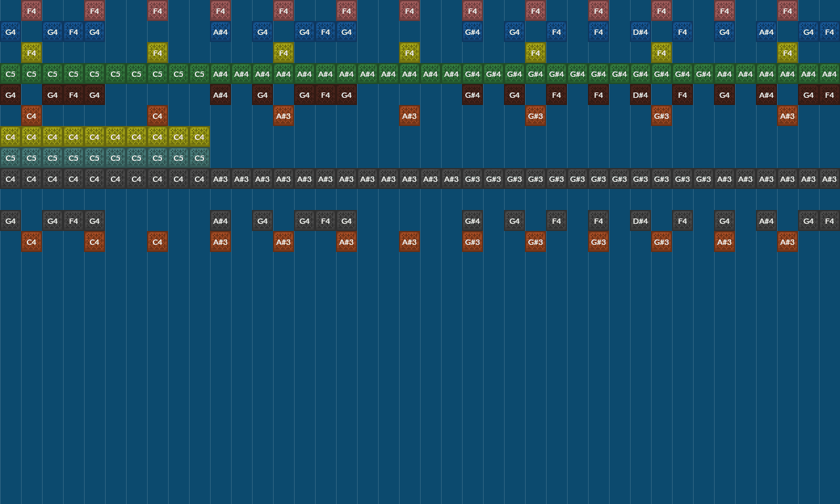Select last A#3 in the long gray row

[x=829, y=178]
